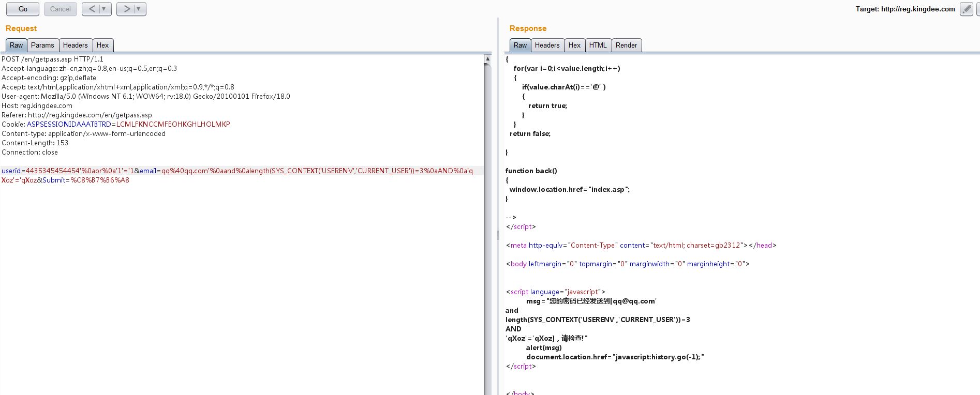Click the 'qXoz'='qXoz] response line
This screenshot has width=980, height=395.
coord(546,338)
